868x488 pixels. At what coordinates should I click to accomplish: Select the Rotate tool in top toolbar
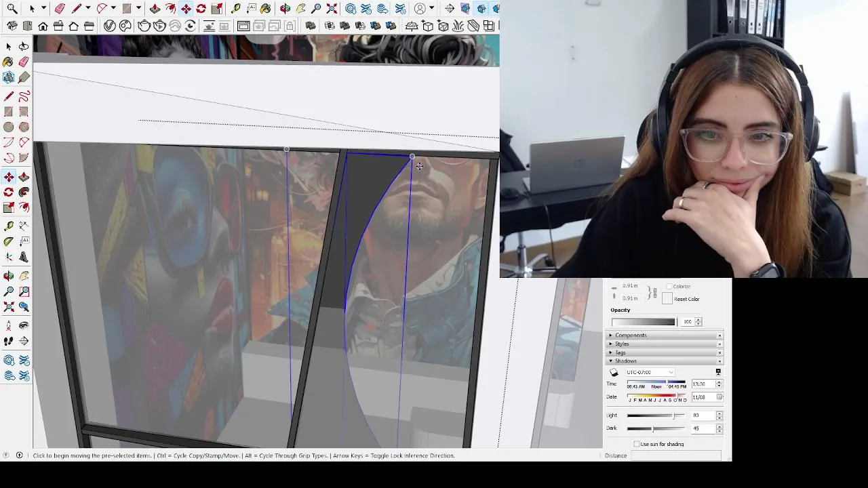pyautogui.click(x=201, y=9)
